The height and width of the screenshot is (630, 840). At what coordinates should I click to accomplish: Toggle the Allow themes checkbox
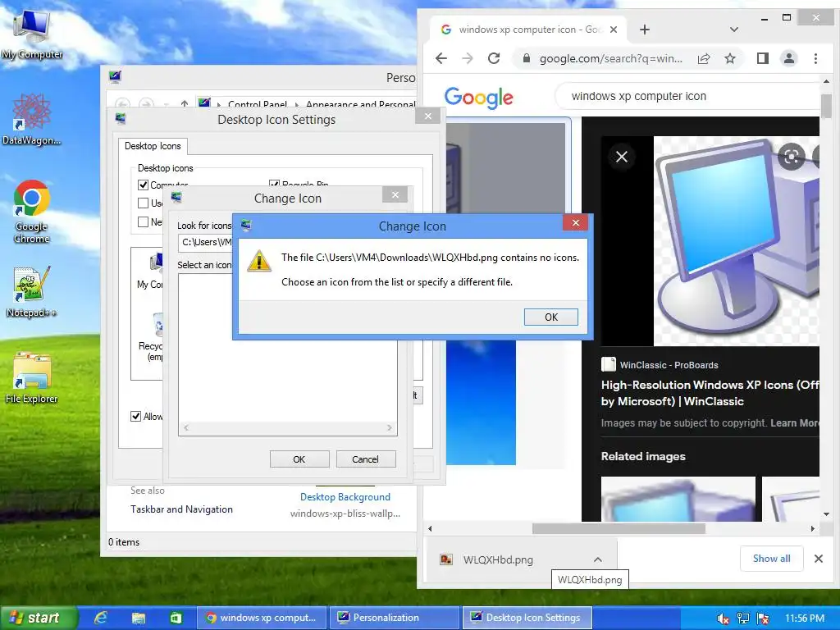click(136, 416)
